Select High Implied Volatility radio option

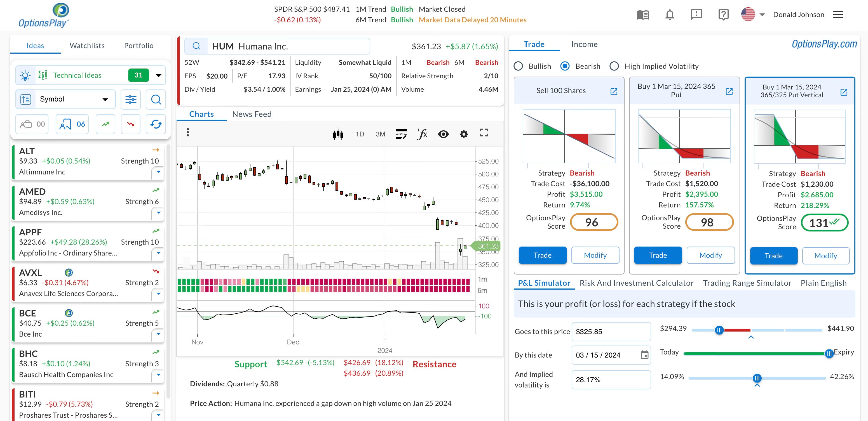614,66
